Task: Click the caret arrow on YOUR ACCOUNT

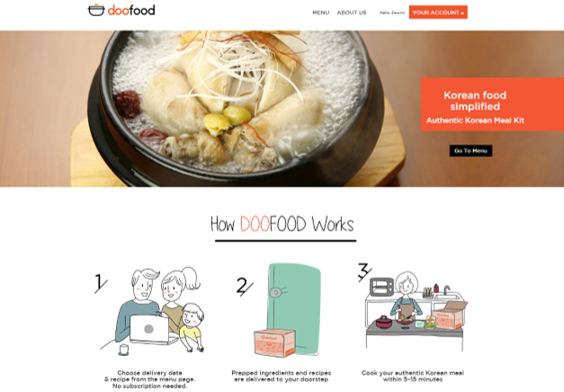Action: pos(462,13)
